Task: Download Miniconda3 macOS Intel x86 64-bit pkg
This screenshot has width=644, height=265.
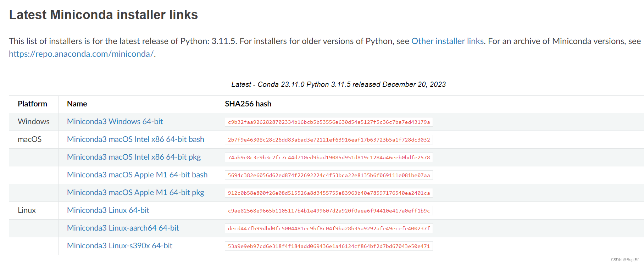Action: point(134,157)
